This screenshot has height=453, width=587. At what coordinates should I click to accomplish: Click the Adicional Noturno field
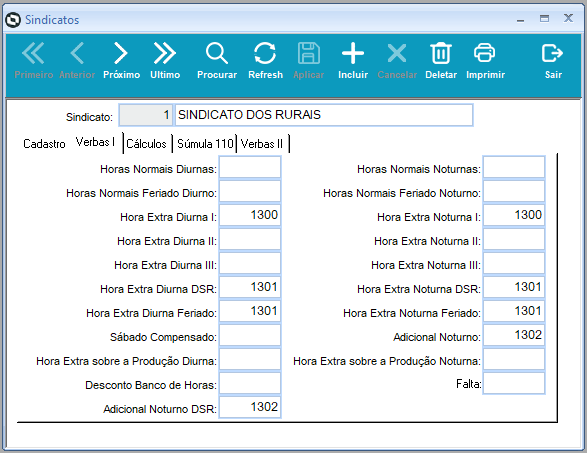(x=514, y=335)
